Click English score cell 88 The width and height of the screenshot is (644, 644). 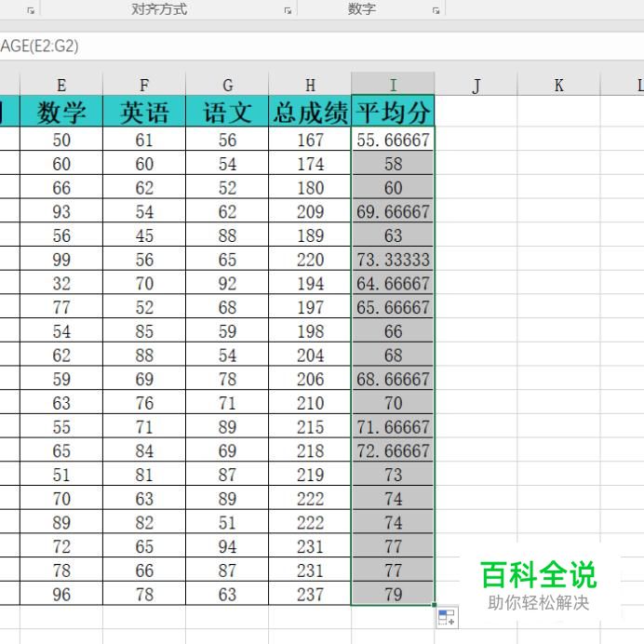point(144,355)
